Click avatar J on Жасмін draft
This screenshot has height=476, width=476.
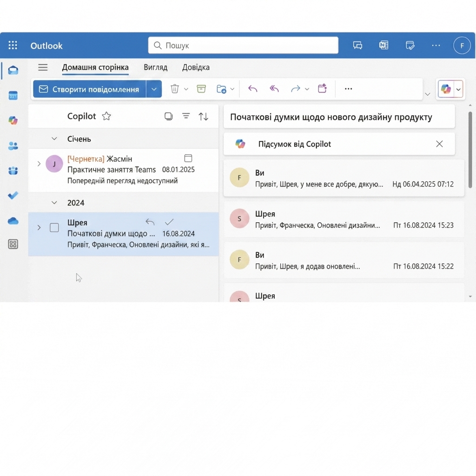[54, 164]
